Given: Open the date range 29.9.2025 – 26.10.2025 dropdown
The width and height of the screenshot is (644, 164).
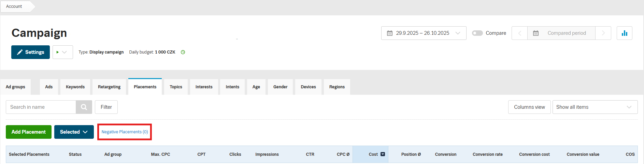Looking at the screenshot, I should pyautogui.click(x=424, y=33).
